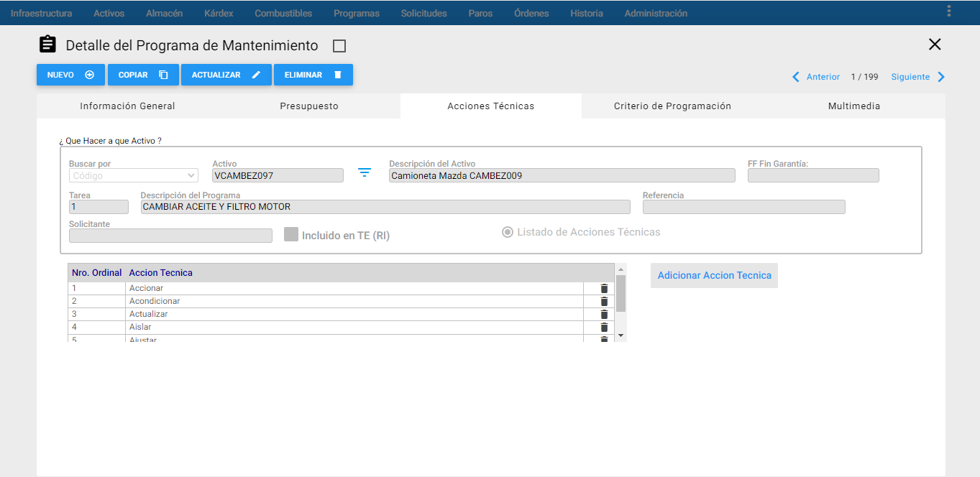Open the Almacén menu
This screenshot has height=477, width=980.
(x=164, y=13)
